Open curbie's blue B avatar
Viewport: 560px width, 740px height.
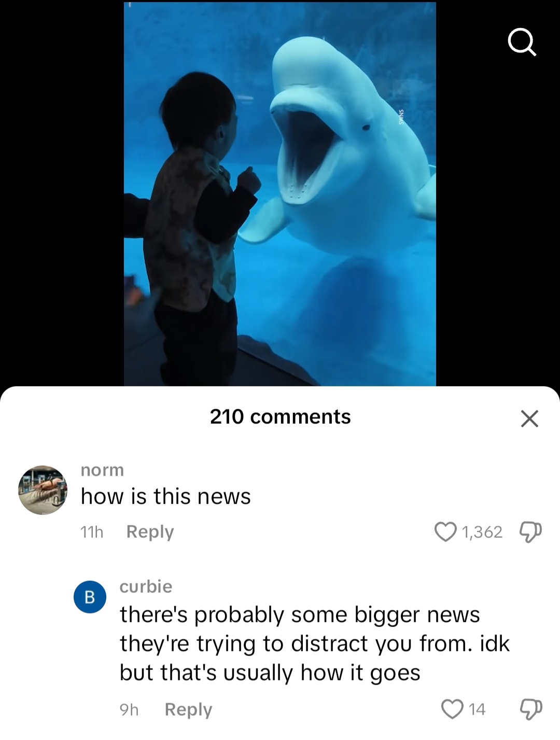[90, 597]
